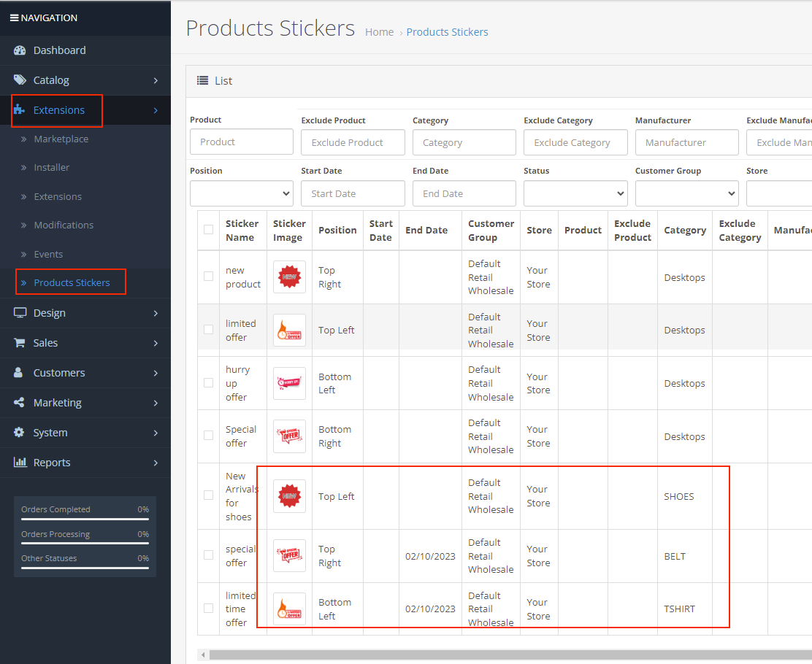Click the horizontal scrollbar left arrow
The image size is (812, 664).
pos(203,655)
